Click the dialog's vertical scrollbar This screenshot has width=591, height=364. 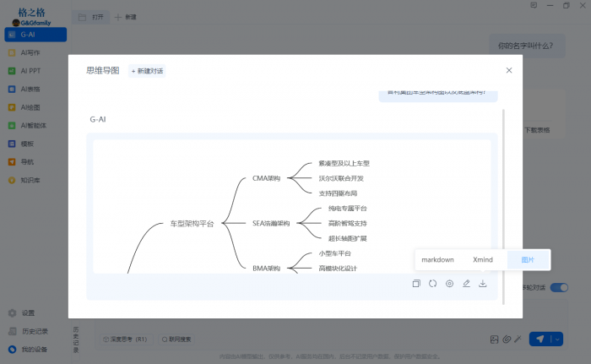pos(503,207)
